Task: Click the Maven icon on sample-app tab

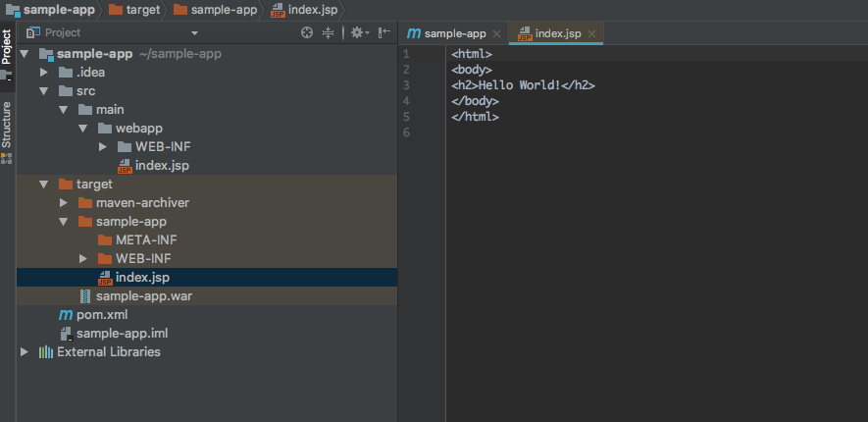Action: (x=414, y=33)
